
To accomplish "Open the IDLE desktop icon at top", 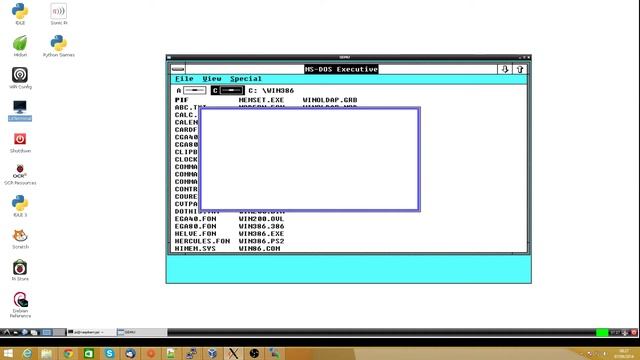I will point(20,13).
